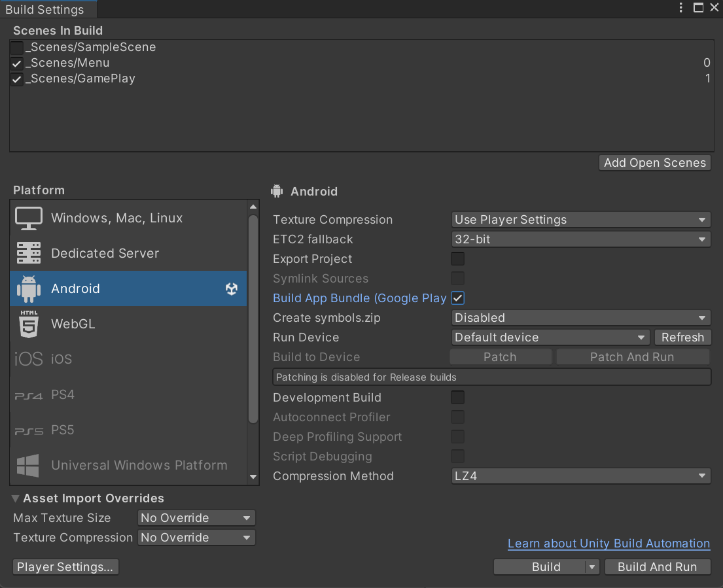The height and width of the screenshot is (588, 723).
Task: Click the Dedicated Server platform icon
Action: pyautogui.click(x=29, y=253)
